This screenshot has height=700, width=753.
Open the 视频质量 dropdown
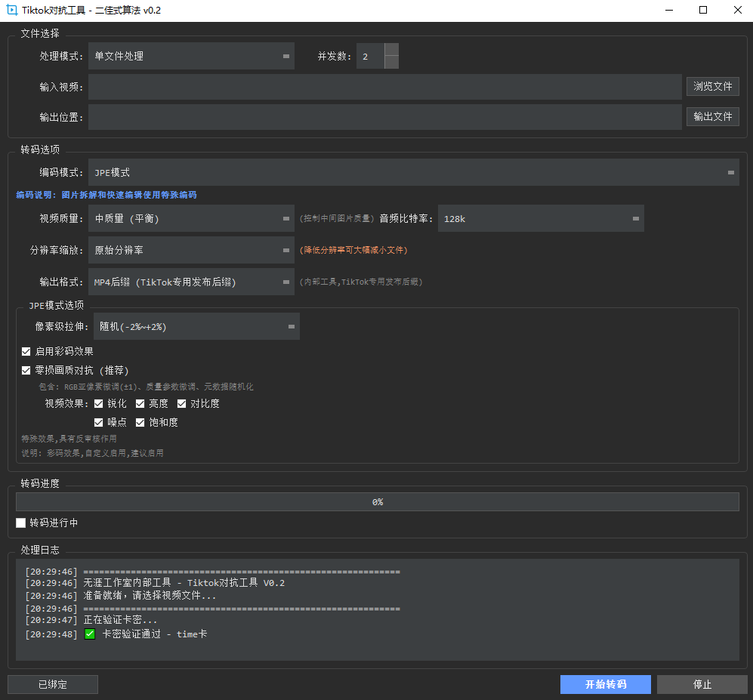tap(191, 219)
